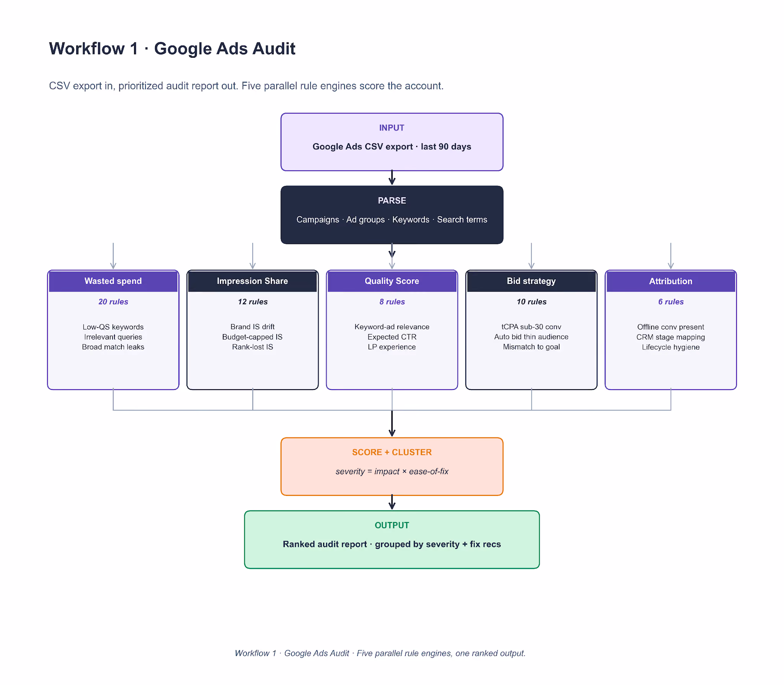The width and height of the screenshot is (784, 685).
Task: Select the 'Auto bid thin audience' line
Action: tap(531, 337)
